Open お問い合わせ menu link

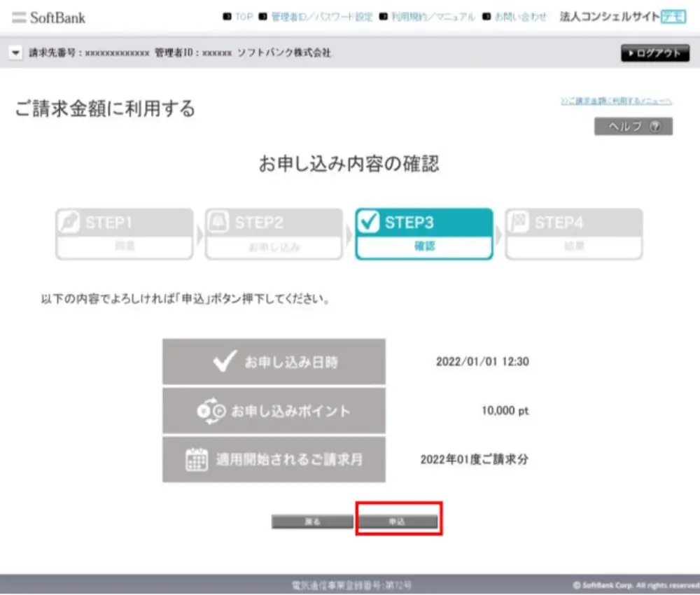tap(521, 17)
